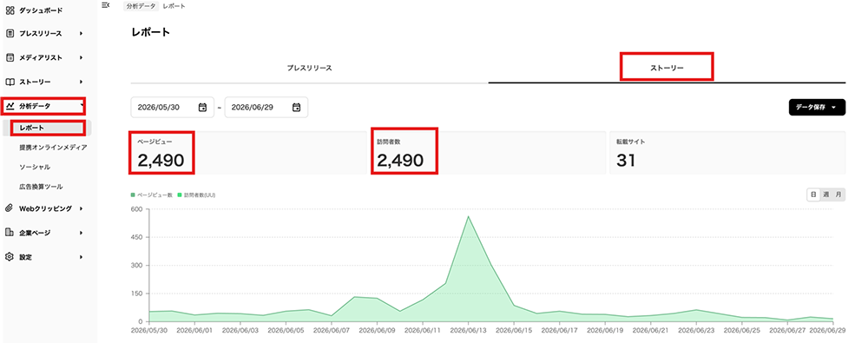Collapse the 分析データ sidebar arrow
Screen dimensions: 868x343
pyautogui.click(x=82, y=105)
